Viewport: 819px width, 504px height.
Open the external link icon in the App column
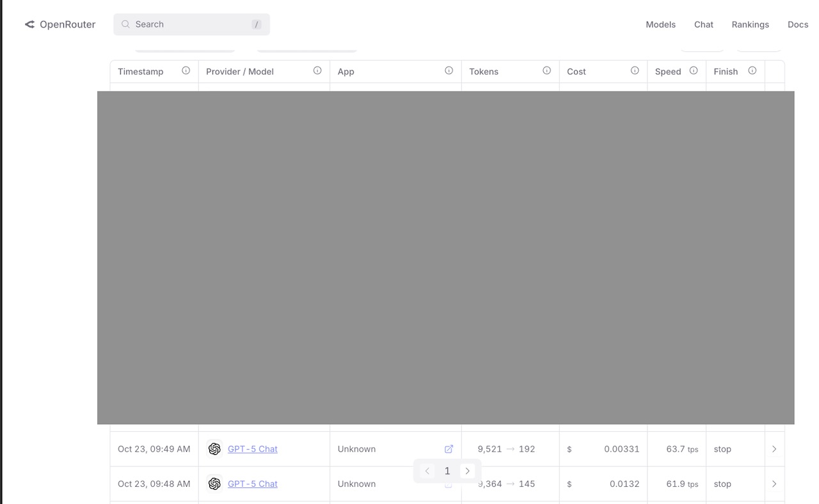(449, 449)
